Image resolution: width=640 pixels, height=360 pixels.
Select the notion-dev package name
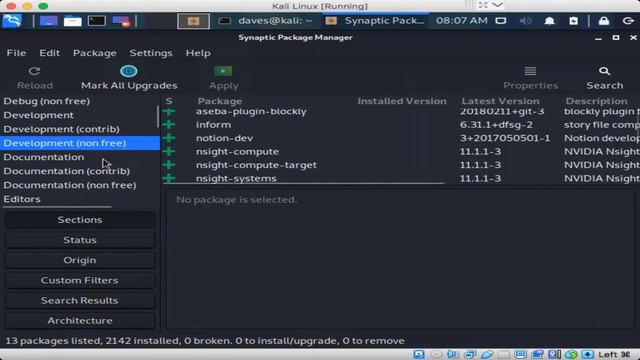224,138
